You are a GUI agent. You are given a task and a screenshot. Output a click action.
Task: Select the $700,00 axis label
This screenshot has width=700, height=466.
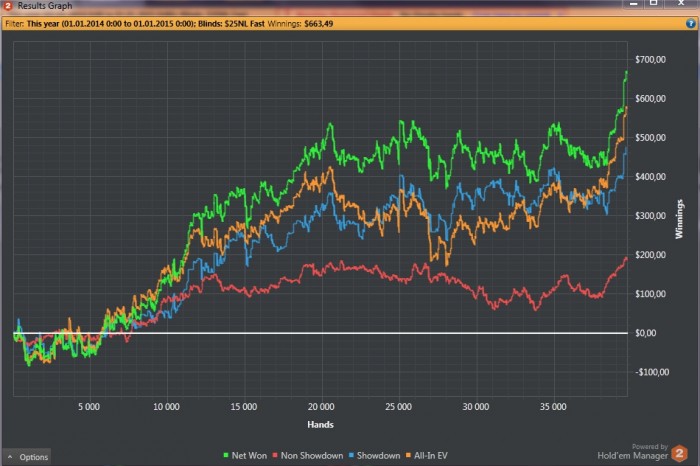[650, 59]
